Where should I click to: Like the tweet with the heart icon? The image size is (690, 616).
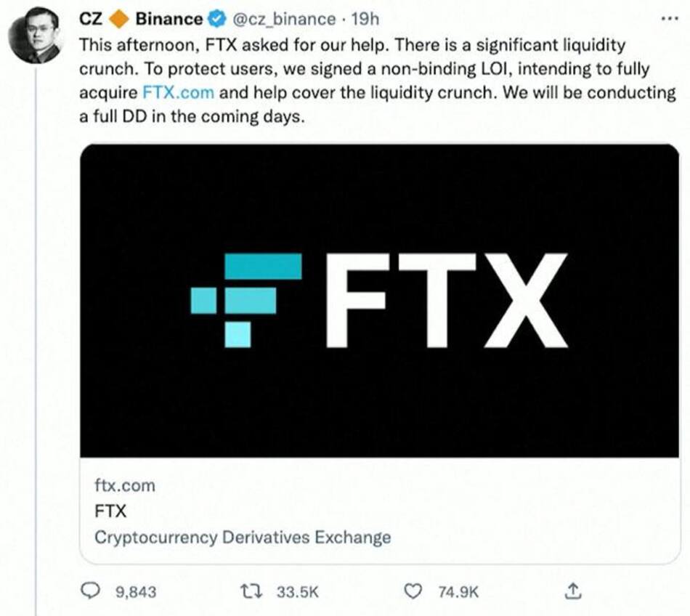coord(413,591)
